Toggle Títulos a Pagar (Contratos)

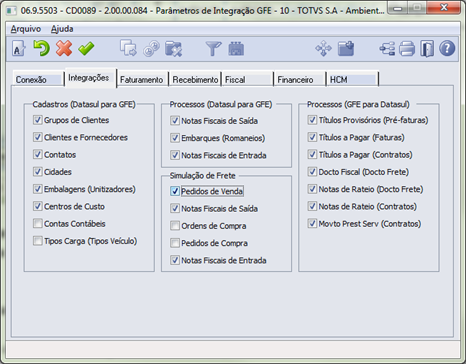click(x=312, y=155)
